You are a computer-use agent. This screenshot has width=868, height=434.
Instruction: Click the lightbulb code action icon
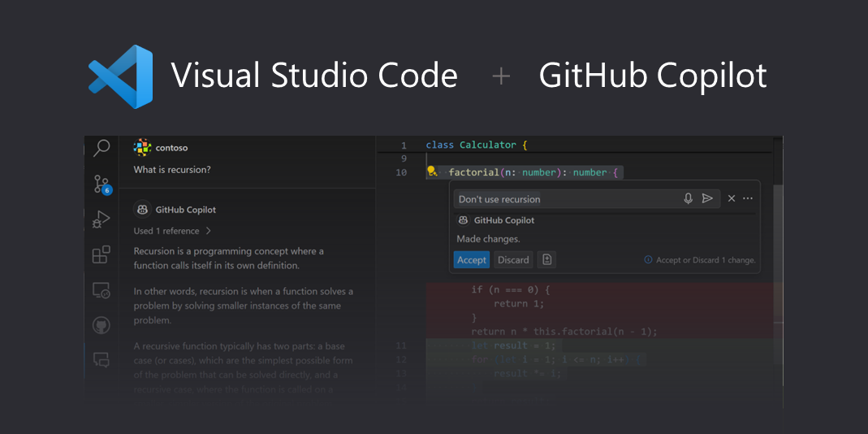(x=432, y=171)
